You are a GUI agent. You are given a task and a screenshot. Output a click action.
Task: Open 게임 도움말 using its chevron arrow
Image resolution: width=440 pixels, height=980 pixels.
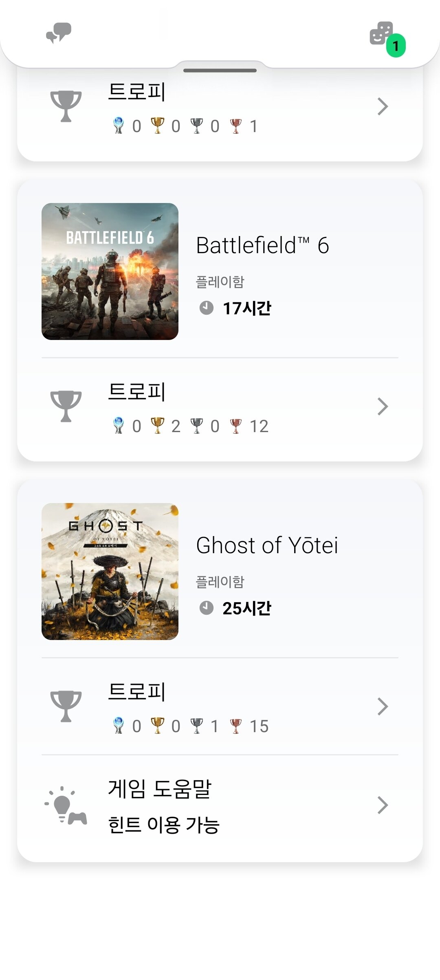(383, 805)
